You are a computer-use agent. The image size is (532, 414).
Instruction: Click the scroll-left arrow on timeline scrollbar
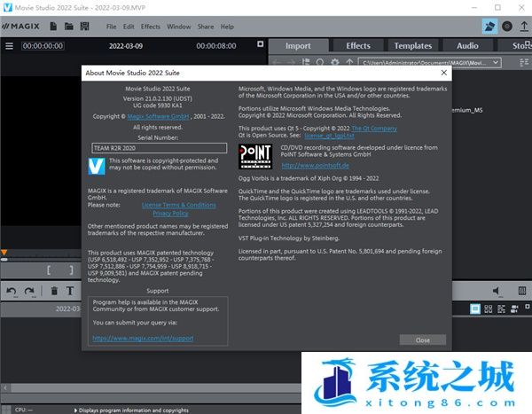pos(5,387)
